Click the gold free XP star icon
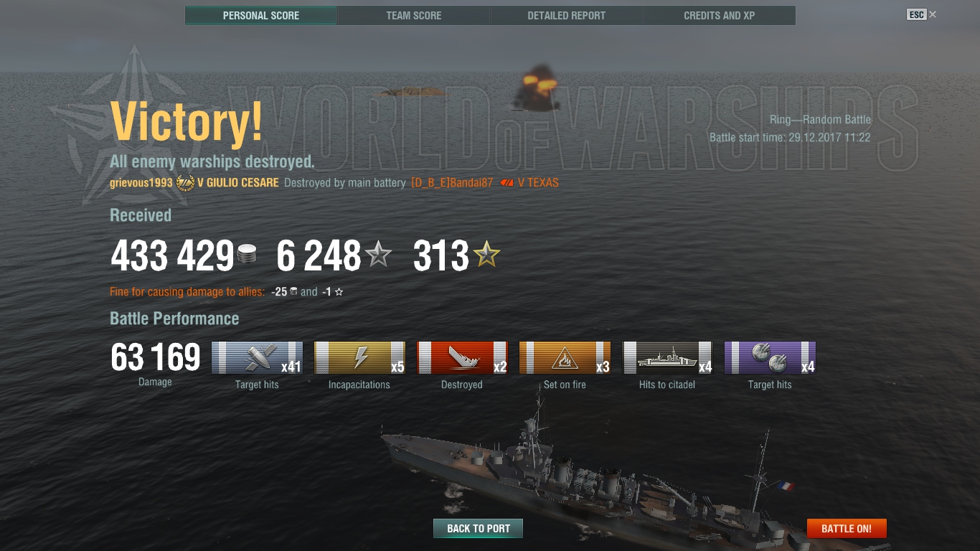 pos(486,255)
